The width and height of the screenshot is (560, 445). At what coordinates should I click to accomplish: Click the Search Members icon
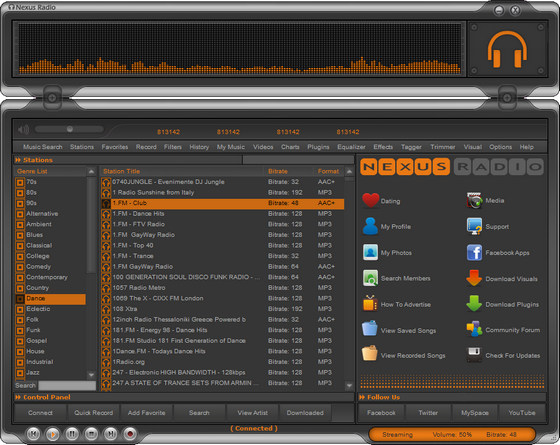(x=370, y=278)
